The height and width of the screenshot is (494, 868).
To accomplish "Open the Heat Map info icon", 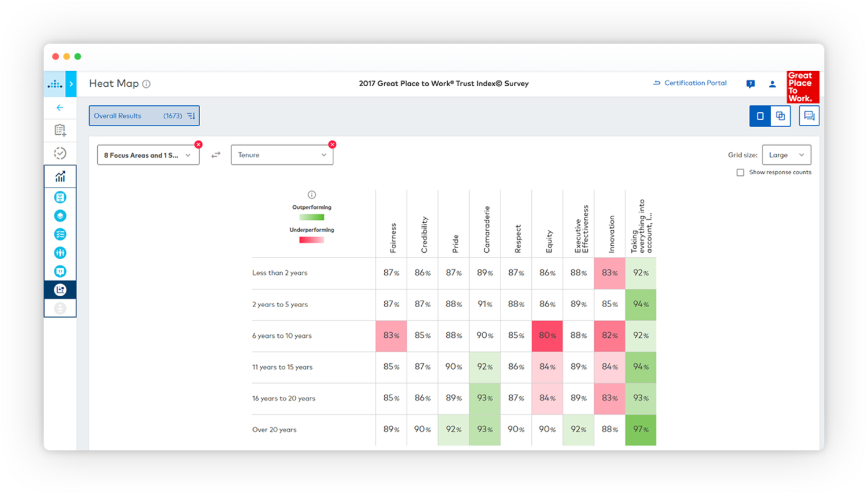I will (x=146, y=84).
